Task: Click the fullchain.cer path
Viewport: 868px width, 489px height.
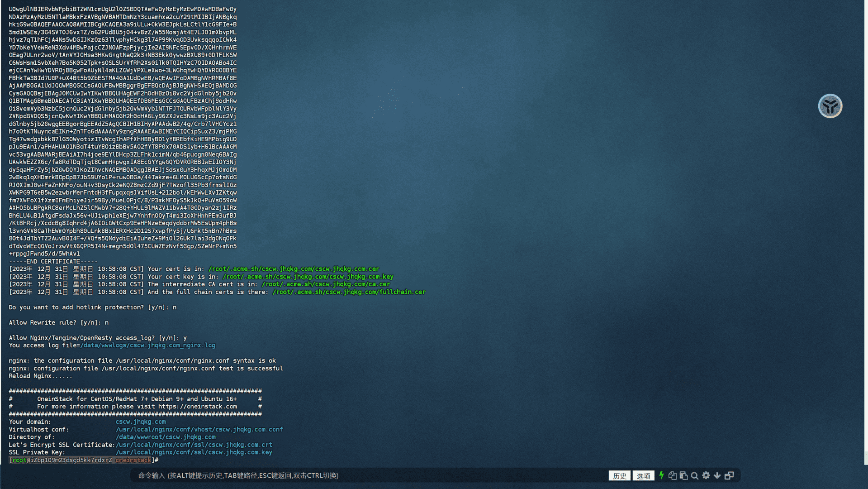Action: click(349, 292)
